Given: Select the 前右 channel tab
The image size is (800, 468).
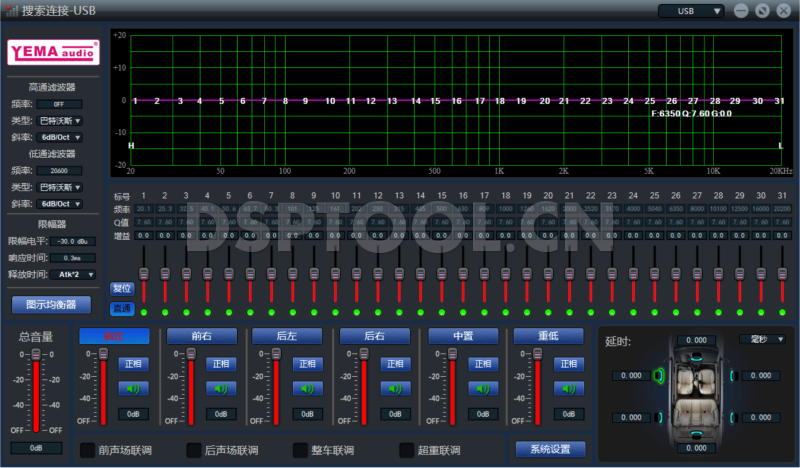Looking at the screenshot, I should (x=202, y=336).
